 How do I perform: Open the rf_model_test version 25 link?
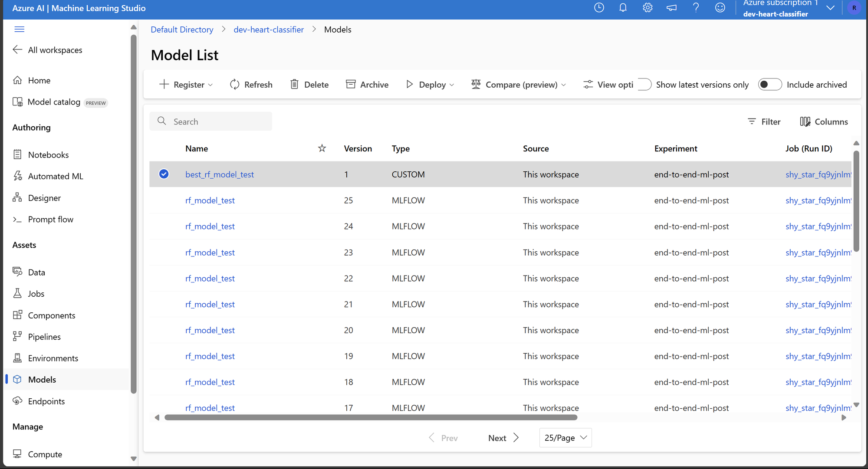pyautogui.click(x=210, y=200)
